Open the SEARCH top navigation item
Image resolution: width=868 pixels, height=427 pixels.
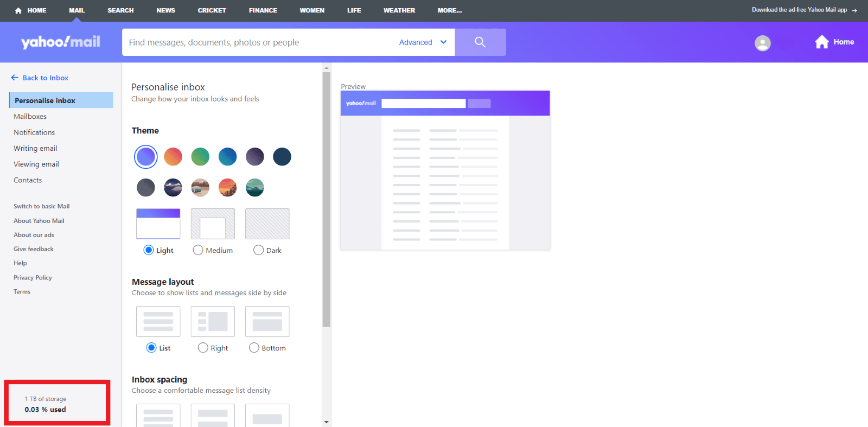120,10
